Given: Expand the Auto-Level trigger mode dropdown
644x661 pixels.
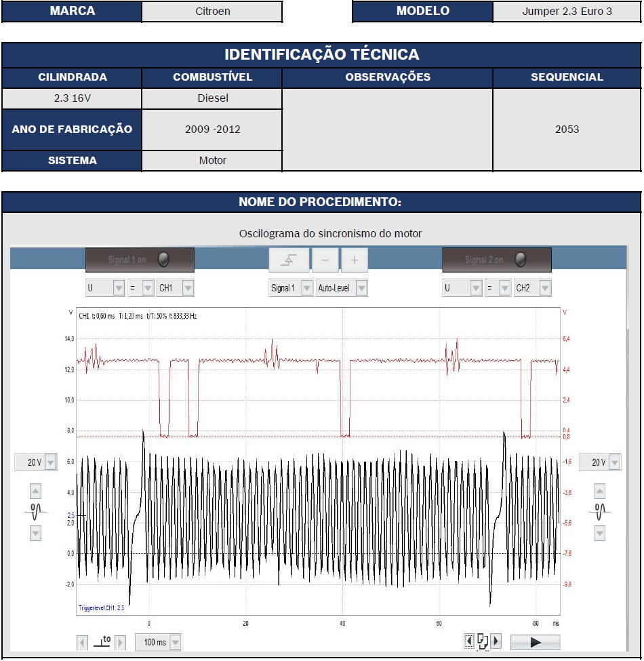Looking at the screenshot, I should 361,288.
